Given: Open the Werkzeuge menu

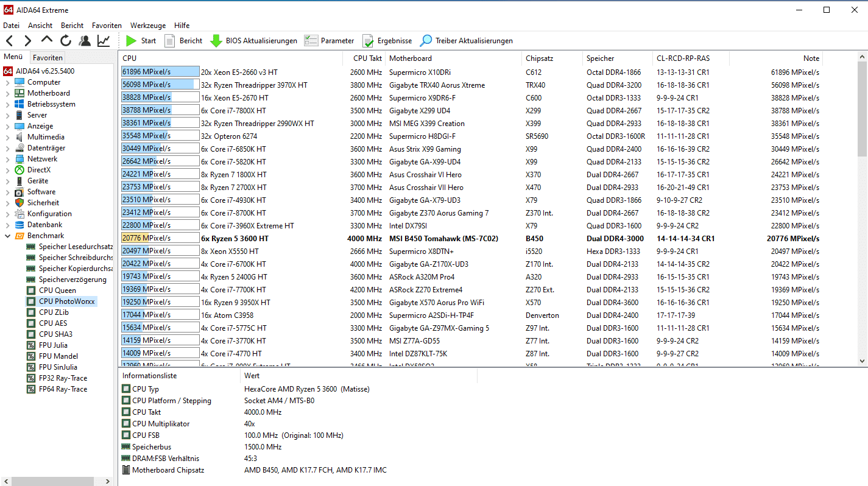Looking at the screenshot, I should [148, 26].
